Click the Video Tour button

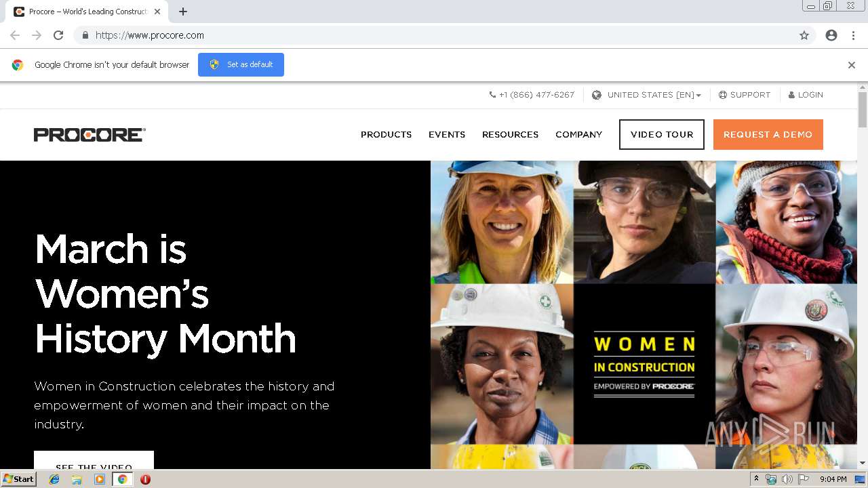[x=662, y=135]
